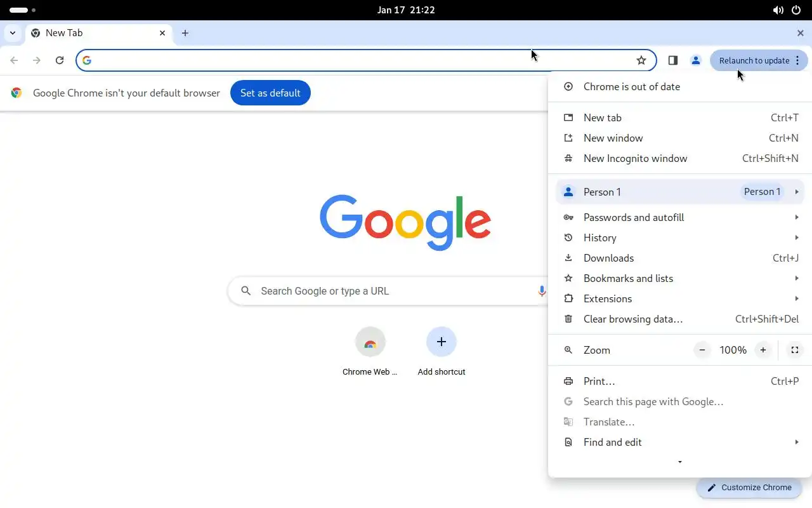
Task: Choose New window from menu
Action: tap(680, 138)
